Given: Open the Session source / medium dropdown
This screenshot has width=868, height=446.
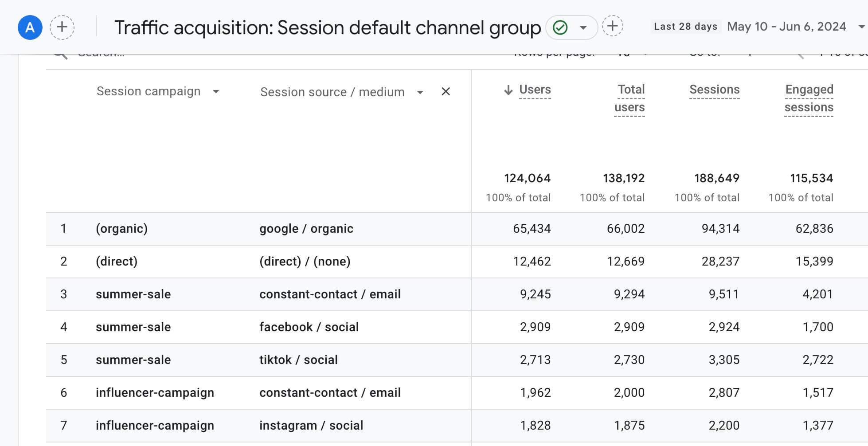Looking at the screenshot, I should pos(419,92).
